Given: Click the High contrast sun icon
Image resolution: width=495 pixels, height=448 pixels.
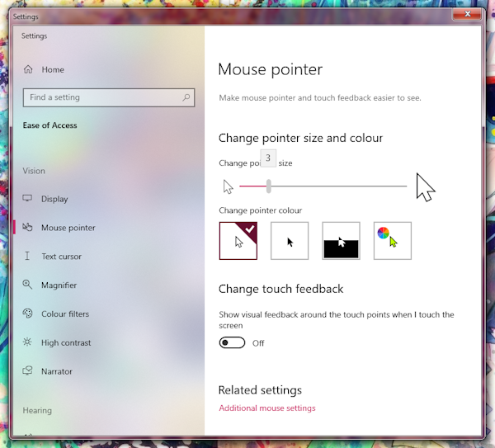Looking at the screenshot, I should point(28,343).
